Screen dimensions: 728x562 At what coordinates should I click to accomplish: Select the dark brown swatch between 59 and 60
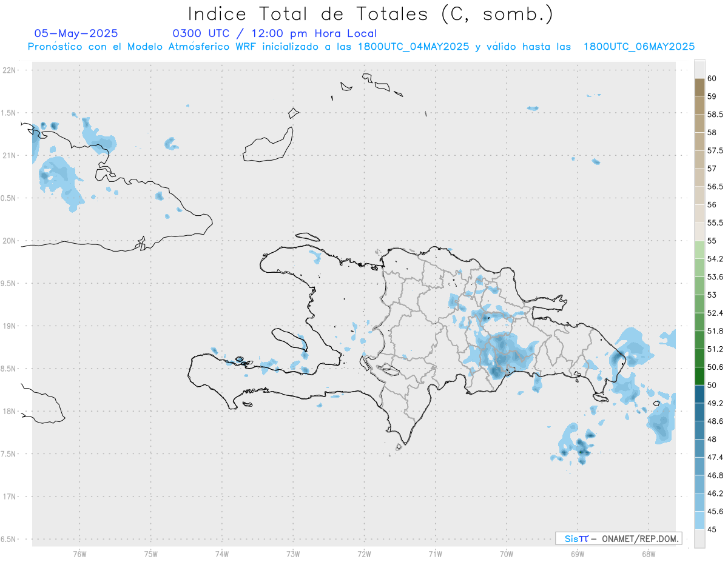tap(699, 87)
